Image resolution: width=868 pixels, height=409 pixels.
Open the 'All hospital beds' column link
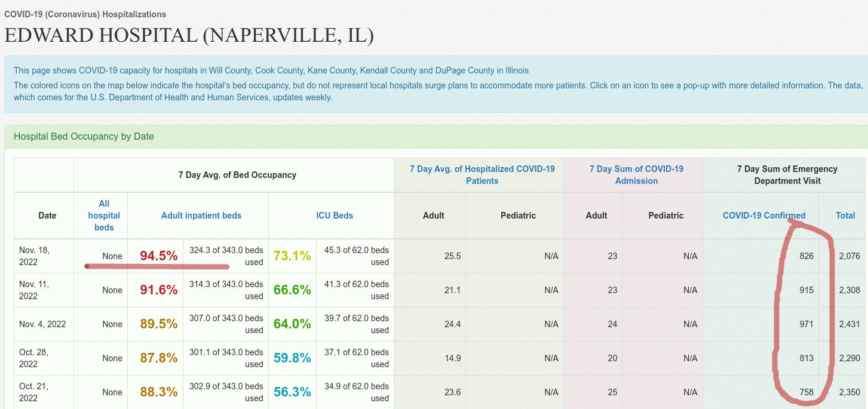click(x=104, y=215)
